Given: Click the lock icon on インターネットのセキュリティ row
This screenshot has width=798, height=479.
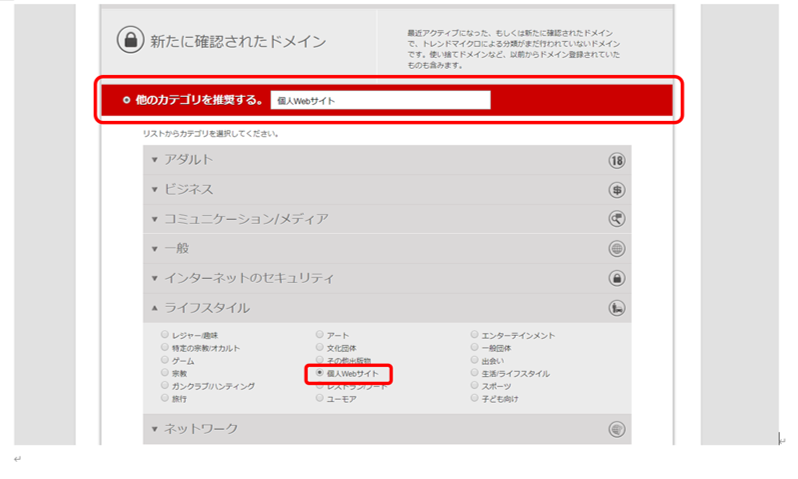Looking at the screenshot, I should point(617,278).
